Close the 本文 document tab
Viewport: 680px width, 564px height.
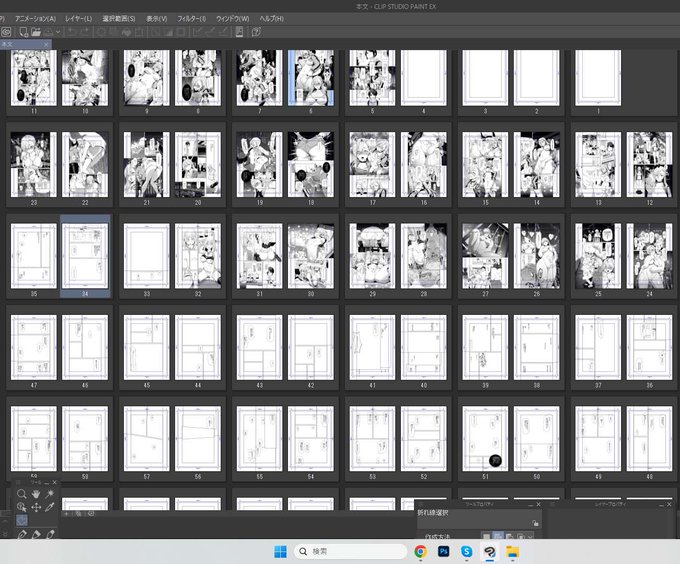(x=46, y=44)
